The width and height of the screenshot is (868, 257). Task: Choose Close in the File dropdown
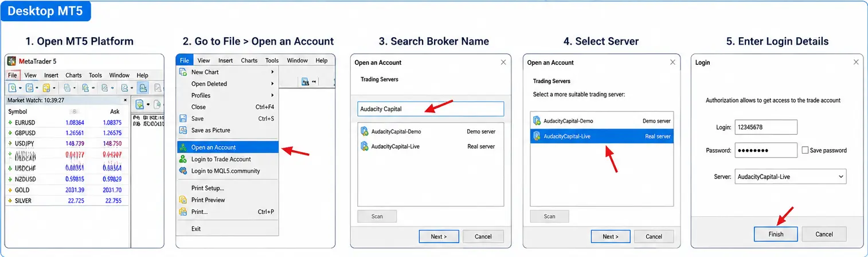point(227,107)
